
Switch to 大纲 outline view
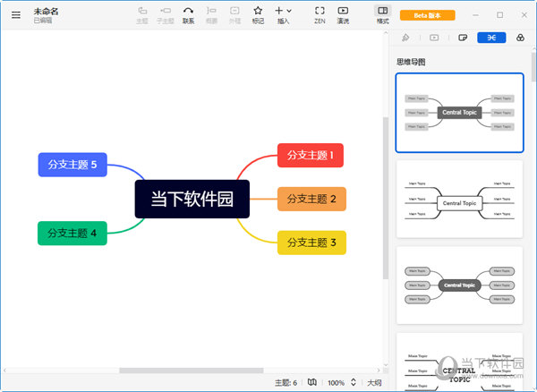[374, 382]
